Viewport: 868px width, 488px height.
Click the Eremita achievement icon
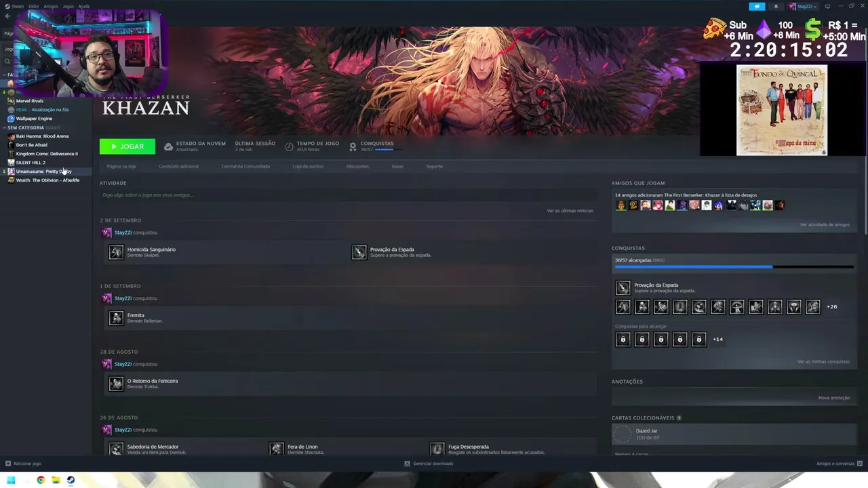coord(116,318)
